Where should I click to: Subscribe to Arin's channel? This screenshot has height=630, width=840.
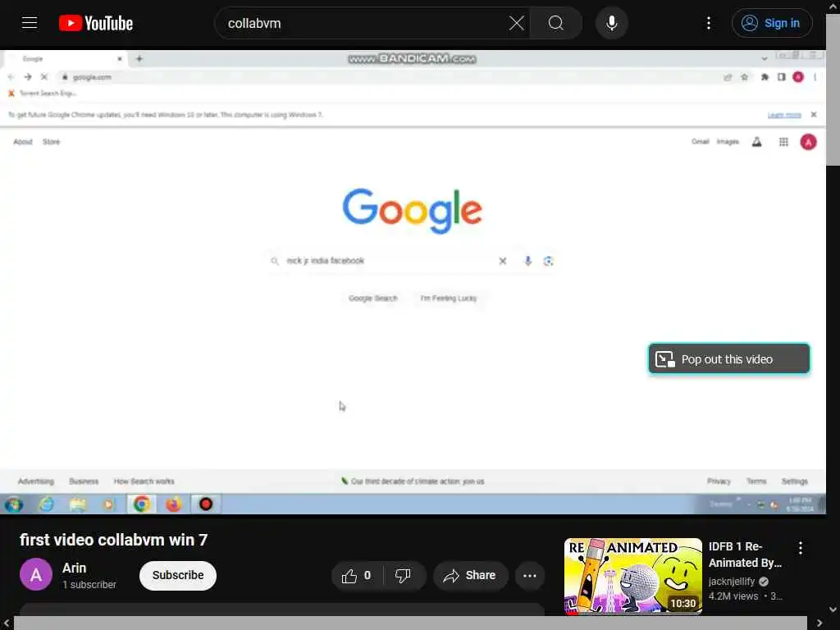tap(178, 575)
